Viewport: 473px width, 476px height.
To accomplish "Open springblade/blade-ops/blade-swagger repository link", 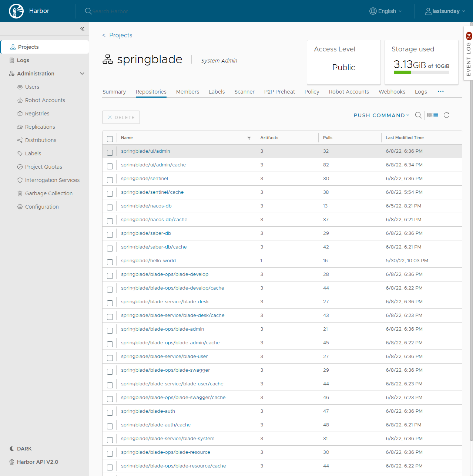I will (165, 370).
